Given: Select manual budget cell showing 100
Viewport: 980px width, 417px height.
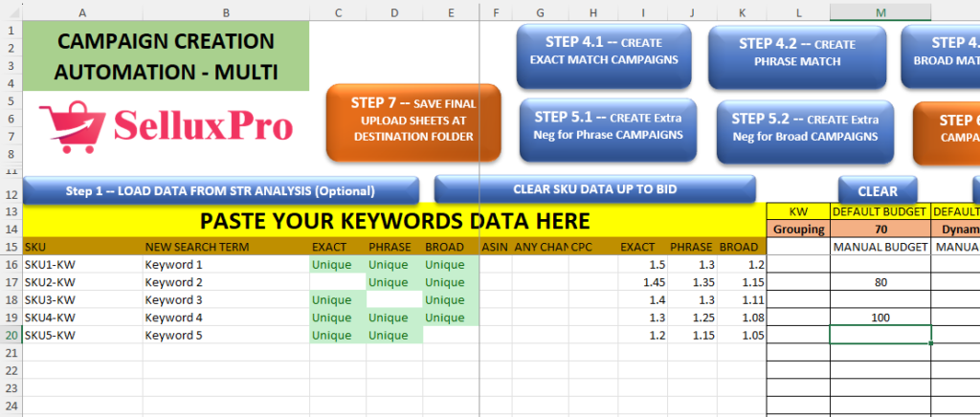Looking at the screenshot, I should pyautogui.click(x=880, y=317).
